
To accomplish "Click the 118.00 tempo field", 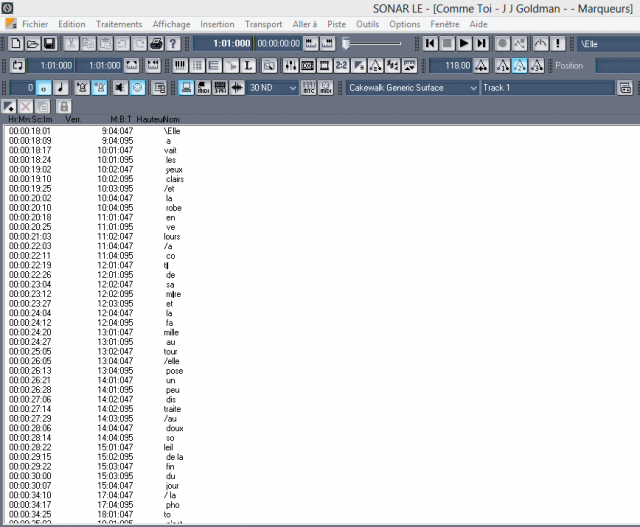I will pyautogui.click(x=451, y=65).
